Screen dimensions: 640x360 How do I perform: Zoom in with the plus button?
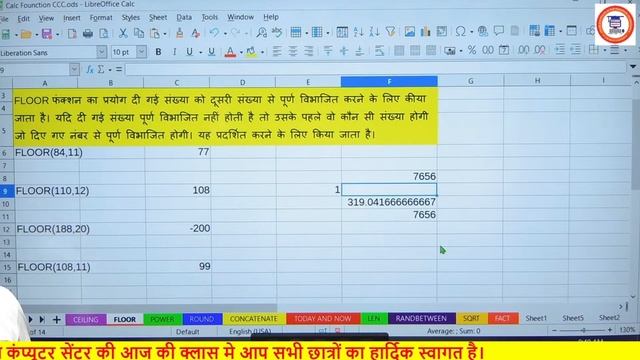coord(610,330)
